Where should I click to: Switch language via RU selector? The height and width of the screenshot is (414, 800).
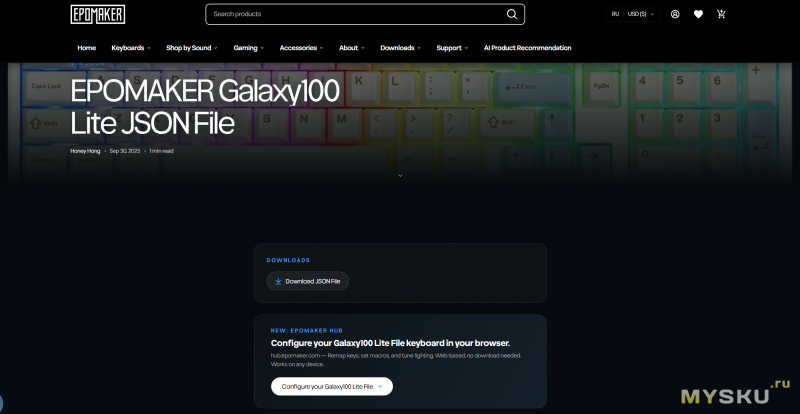[615, 14]
